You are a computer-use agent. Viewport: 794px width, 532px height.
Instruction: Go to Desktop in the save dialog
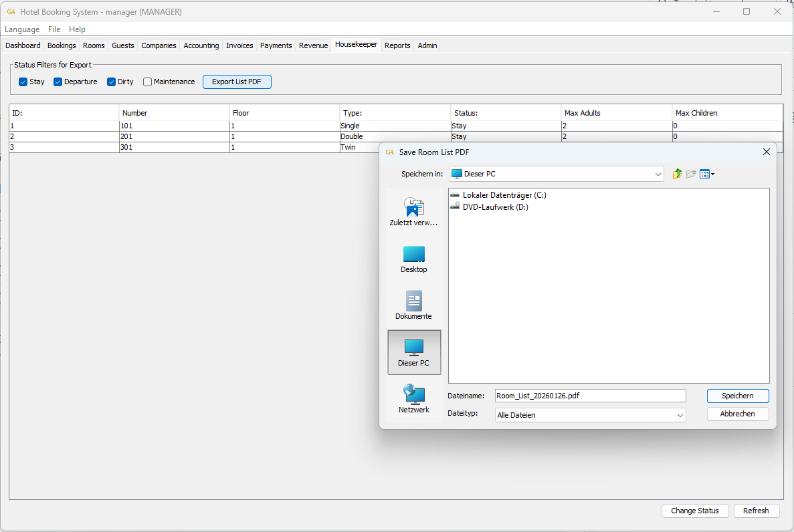pyautogui.click(x=413, y=259)
